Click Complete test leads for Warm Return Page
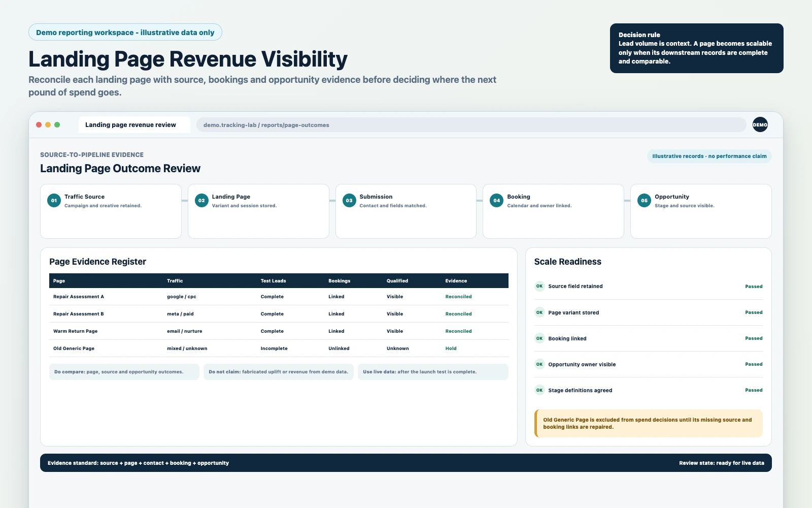This screenshot has width=812, height=508. click(272, 331)
